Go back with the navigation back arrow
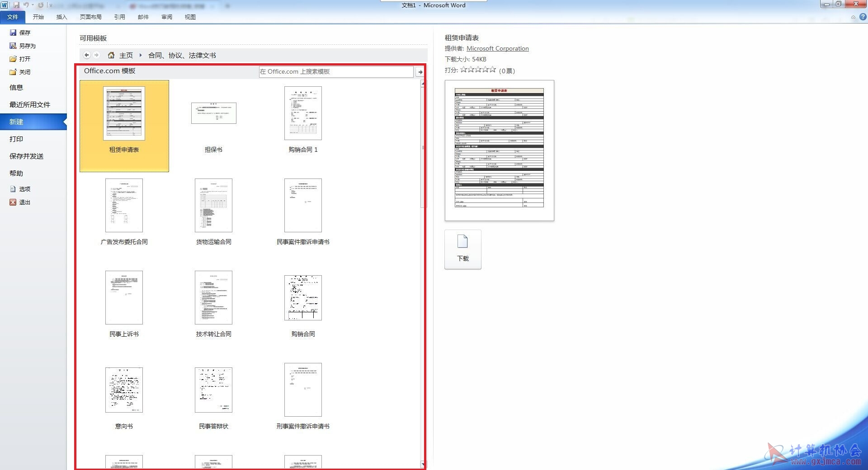Image resolution: width=868 pixels, height=470 pixels. click(87, 55)
